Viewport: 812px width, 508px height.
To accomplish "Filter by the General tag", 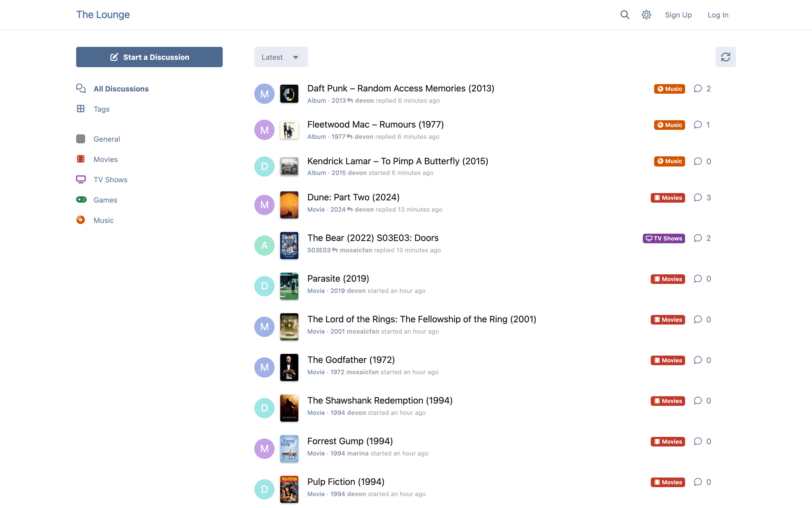I will pos(107,139).
